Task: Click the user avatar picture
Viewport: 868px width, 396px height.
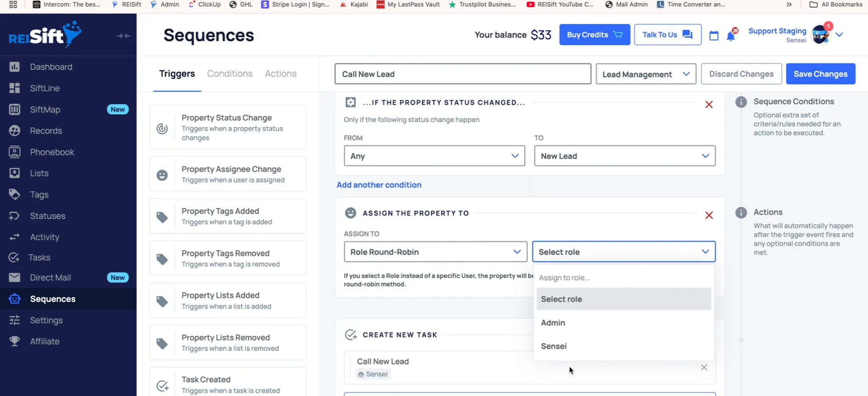Action: point(821,34)
